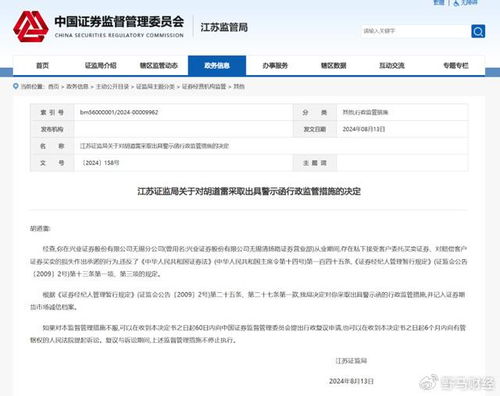Click the 其他行政监管措施 category value
Image resolution: width=500 pixels, height=396 pixels.
coord(365,112)
